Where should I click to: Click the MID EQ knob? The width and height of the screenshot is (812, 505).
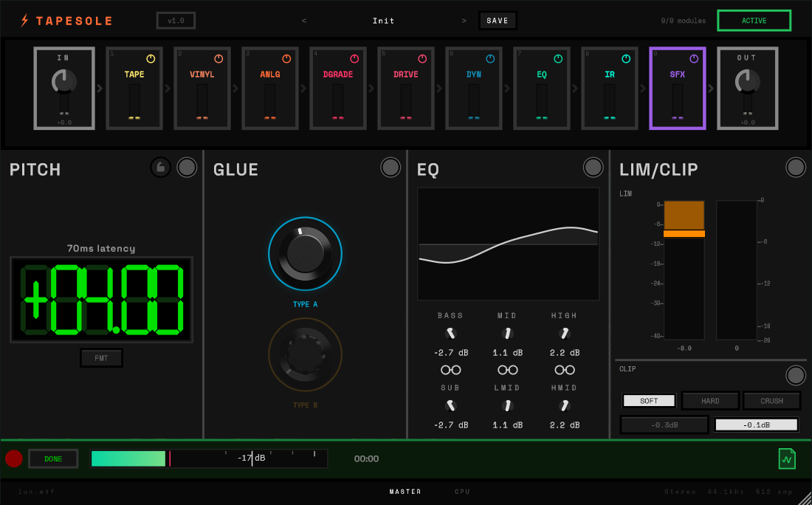(x=508, y=333)
